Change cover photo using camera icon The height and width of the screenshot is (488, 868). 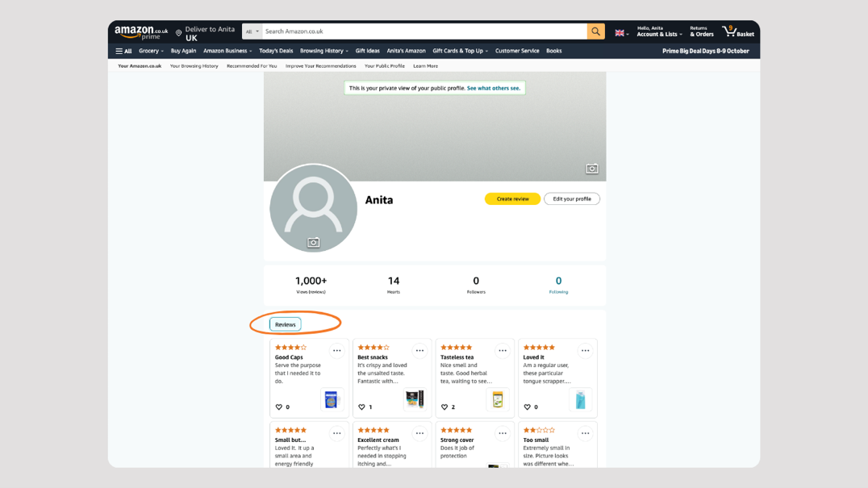[x=592, y=169]
